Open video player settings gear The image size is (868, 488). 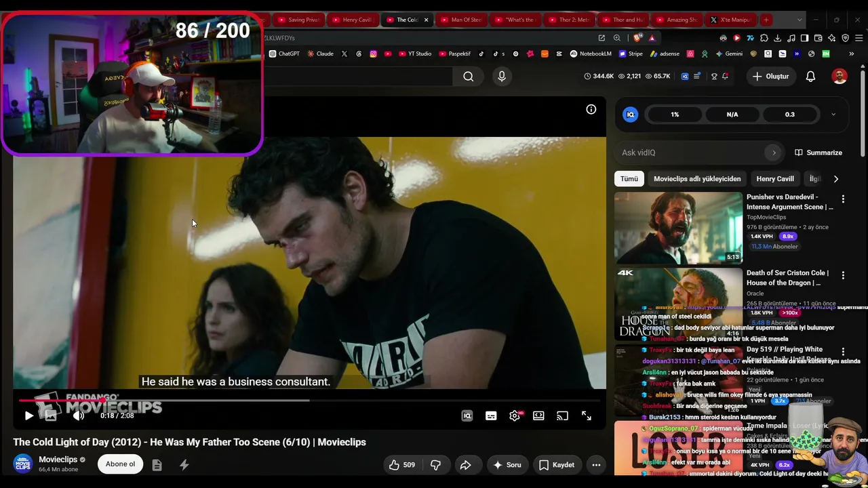tap(515, 416)
